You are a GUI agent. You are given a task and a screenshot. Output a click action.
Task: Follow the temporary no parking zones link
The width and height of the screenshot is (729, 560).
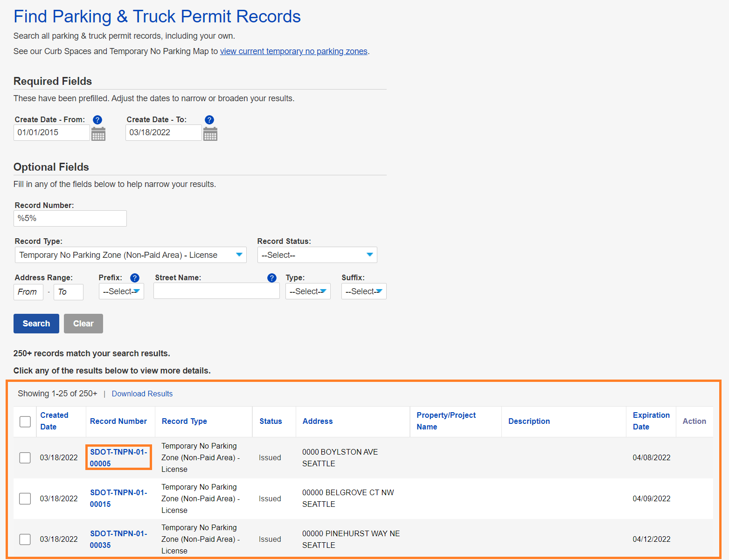(293, 51)
